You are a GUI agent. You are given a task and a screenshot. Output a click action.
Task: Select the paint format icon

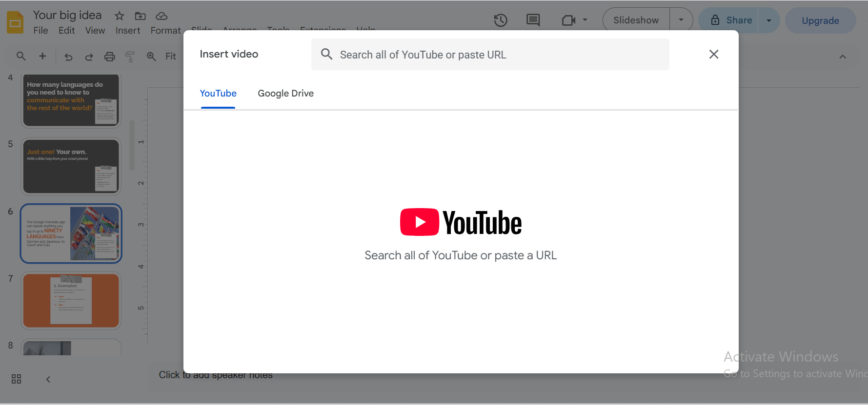[x=130, y=57]
